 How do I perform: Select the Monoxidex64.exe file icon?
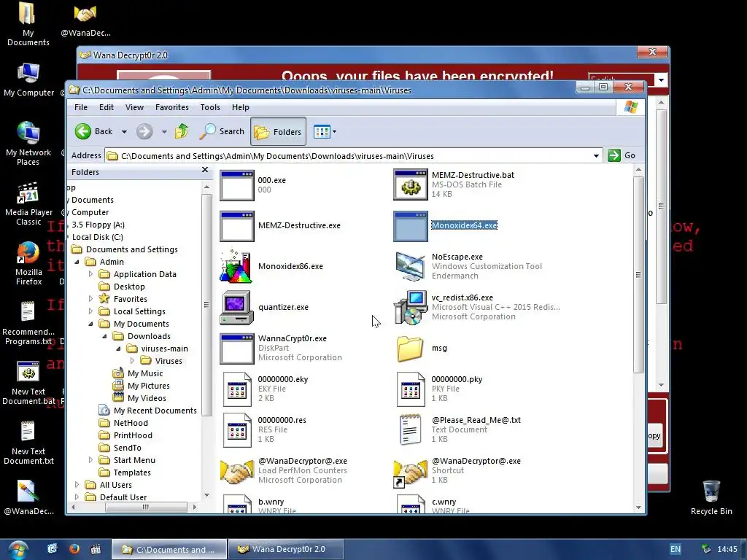[410, 226]
